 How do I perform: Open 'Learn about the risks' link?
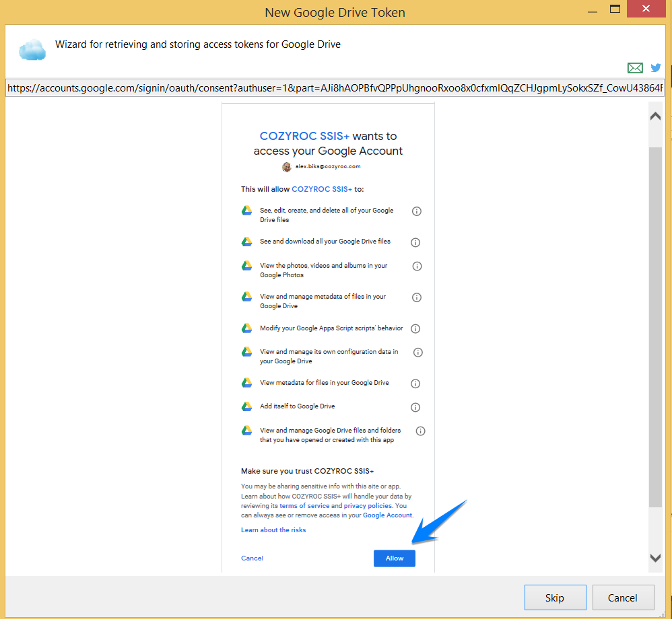tap(273, 530)
